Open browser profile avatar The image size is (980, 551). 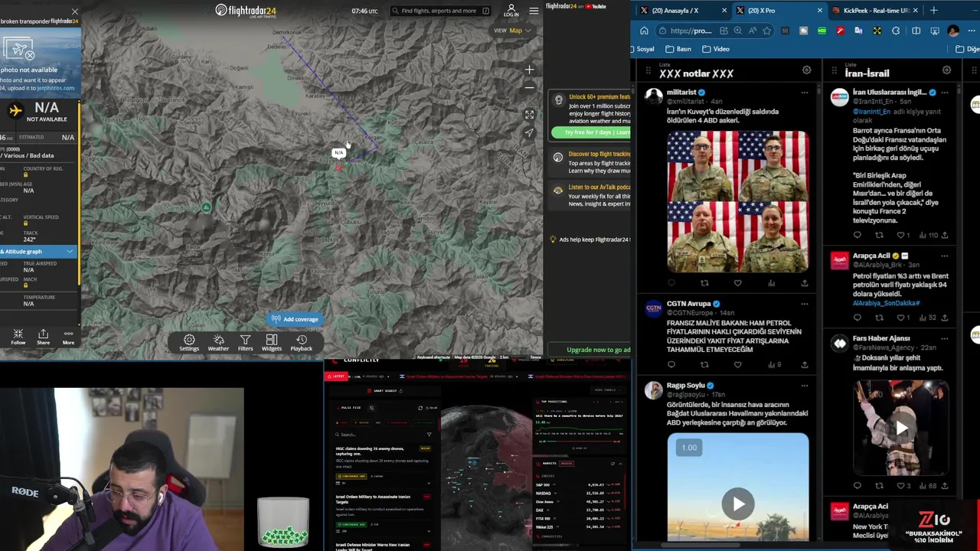click(x=953, y=31)
